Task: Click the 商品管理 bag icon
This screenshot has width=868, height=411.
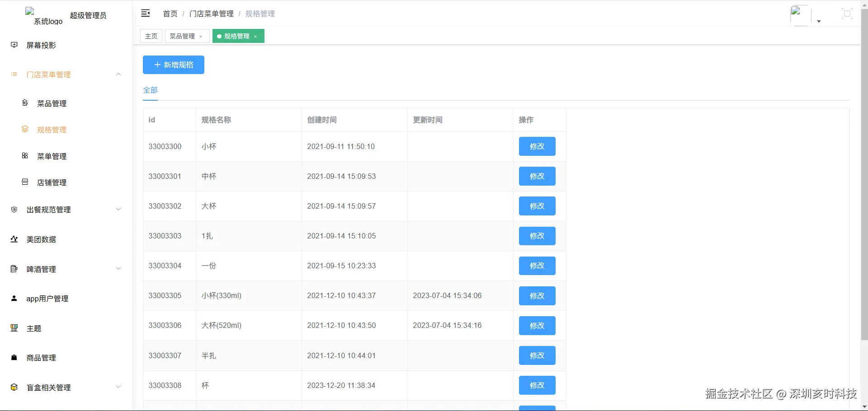Action: pos(14,357)
